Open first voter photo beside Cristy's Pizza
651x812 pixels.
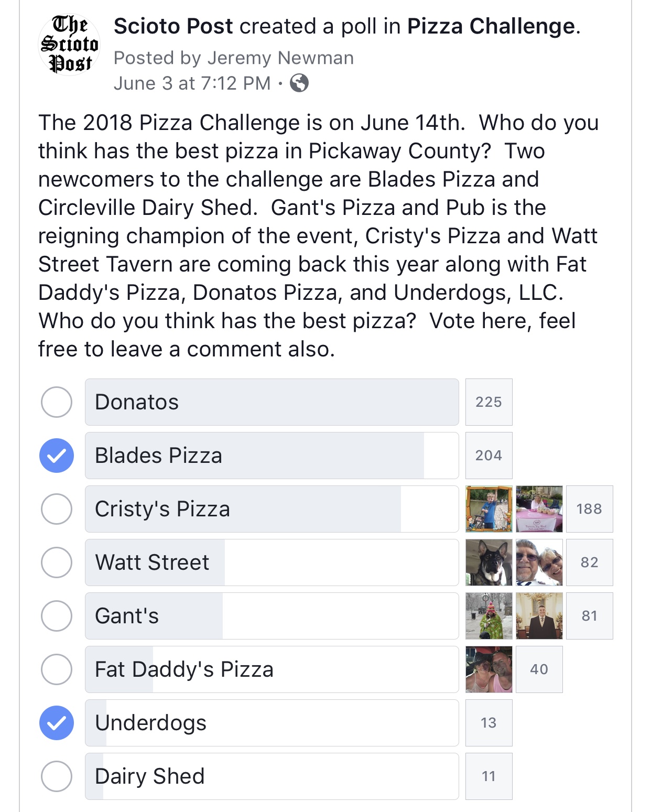pyautogui.click(x=489, y=509)
